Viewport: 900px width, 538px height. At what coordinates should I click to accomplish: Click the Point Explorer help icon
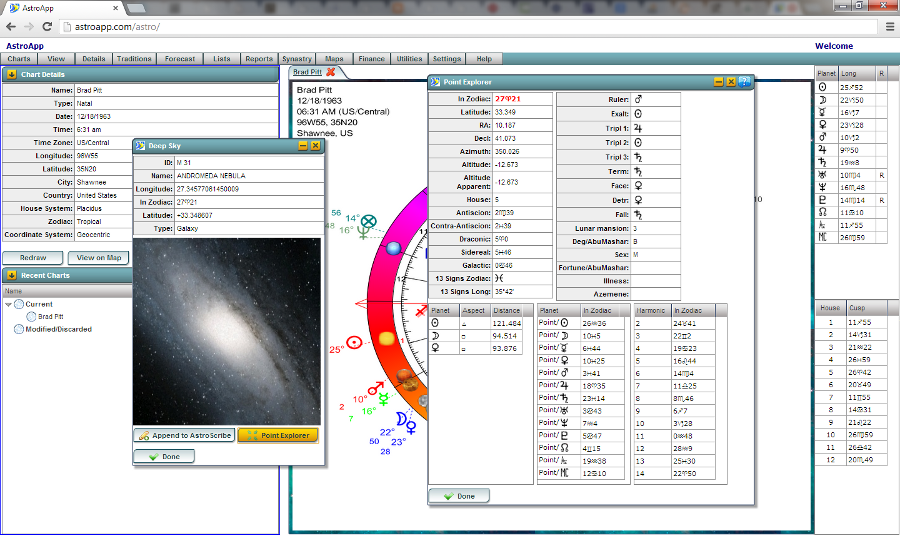pyautogui.click(x=745, y=82)
